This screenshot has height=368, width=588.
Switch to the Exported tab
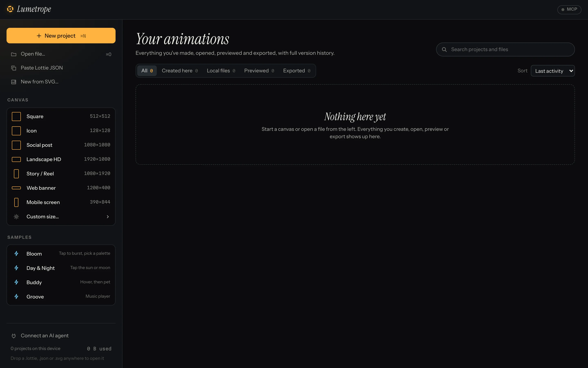[297, 71]
